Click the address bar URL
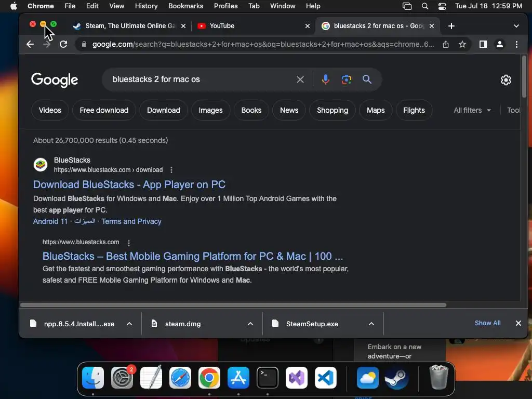The height and width of the screenshot is (399, 532). point(263,45)
